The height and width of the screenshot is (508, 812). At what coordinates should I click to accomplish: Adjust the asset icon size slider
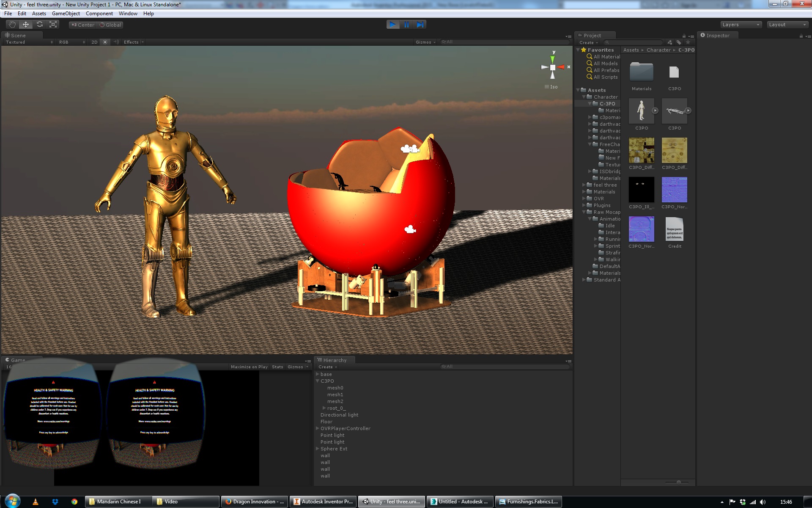point(678,482)
